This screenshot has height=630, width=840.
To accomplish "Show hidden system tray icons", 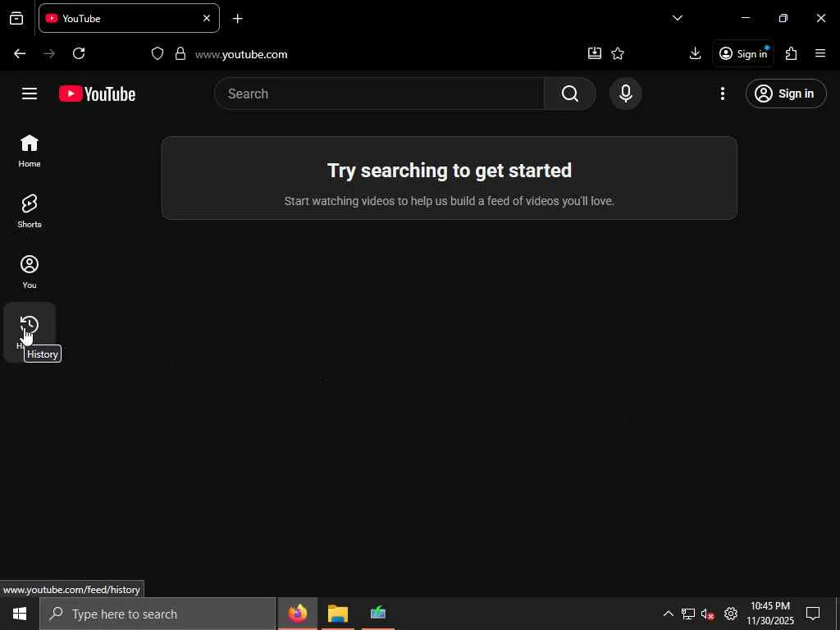I will coord(668,614).
